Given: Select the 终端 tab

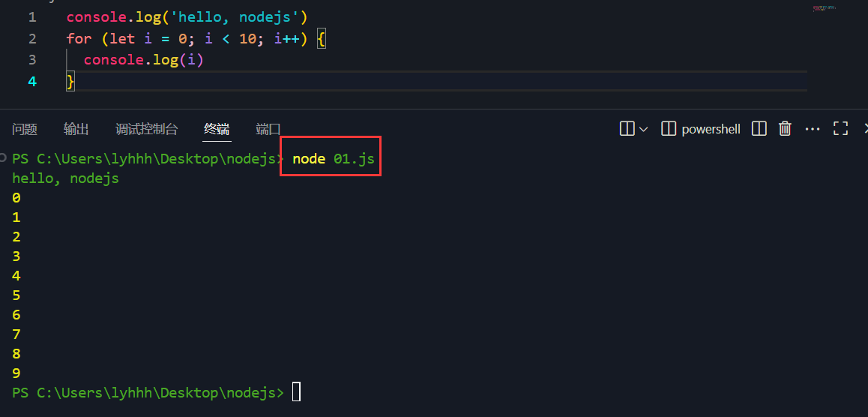Looking at the screenshot, I should 217,130.
